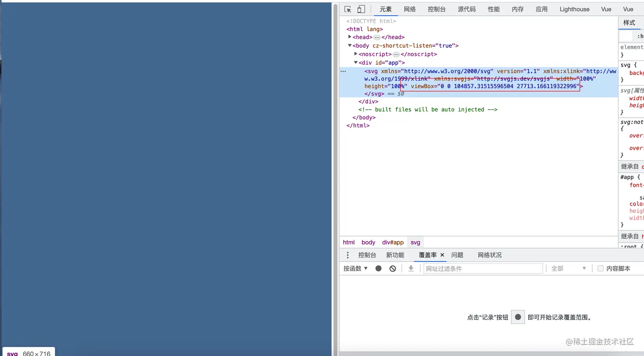The height and width of the screenshot is (356, 644).
Task: Enable the 内容脚本 checkbox
Action: (x=601, y=269)
